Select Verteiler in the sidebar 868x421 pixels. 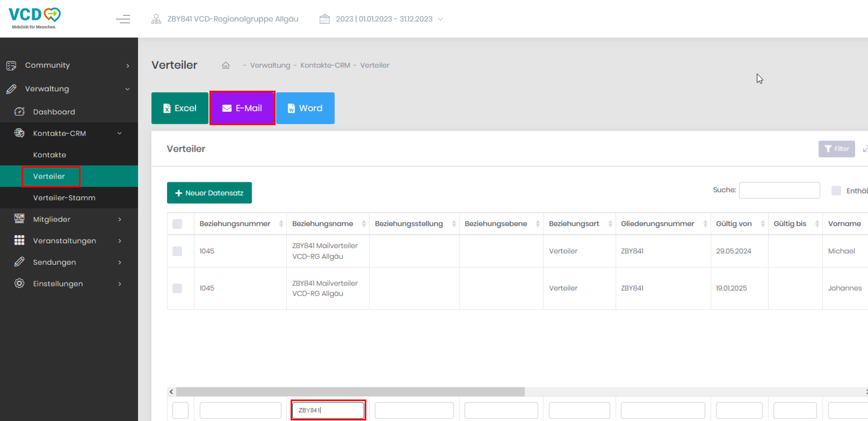[x=49, y=176]
